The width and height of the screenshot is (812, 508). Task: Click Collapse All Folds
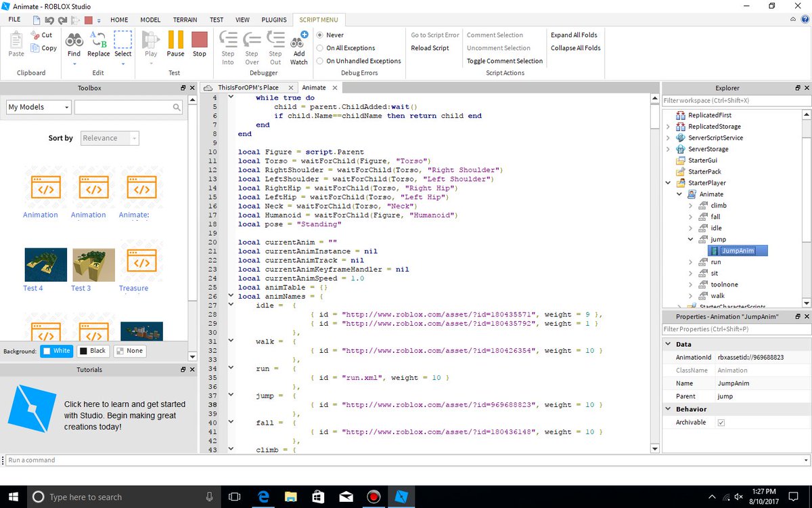[x=575, y=48]
